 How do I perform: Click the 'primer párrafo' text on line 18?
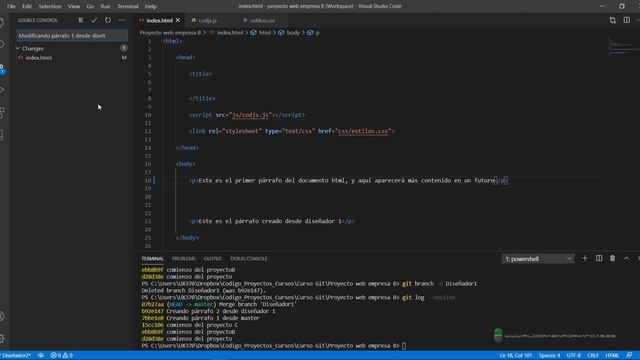pyautogui.click(x=258, y=180)
